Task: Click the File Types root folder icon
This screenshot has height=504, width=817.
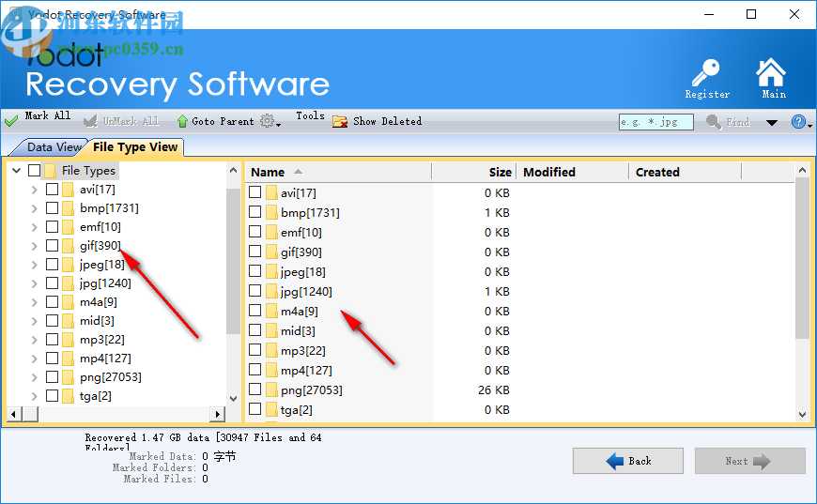Action: coord(51,170)
